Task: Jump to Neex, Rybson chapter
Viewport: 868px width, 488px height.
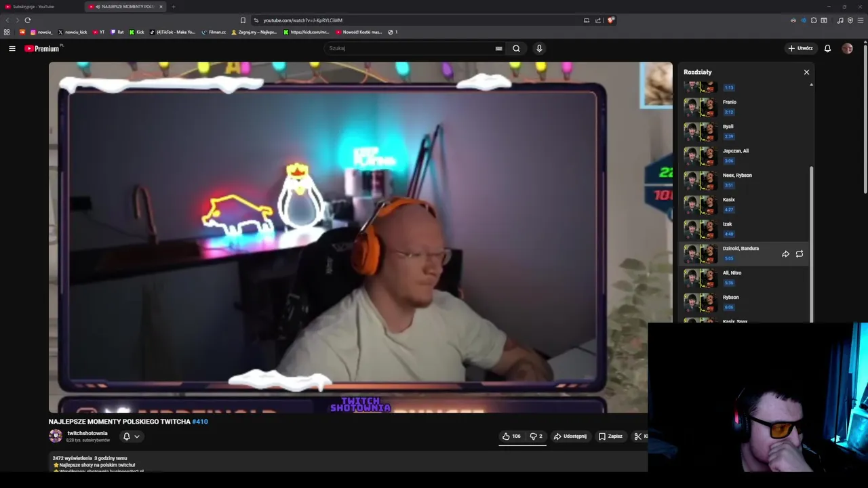Action: 745,180
